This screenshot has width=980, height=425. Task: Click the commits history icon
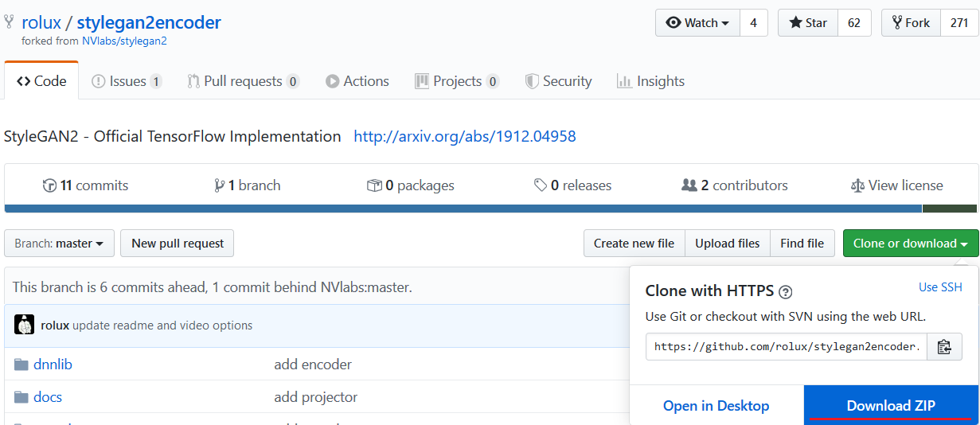49,185
